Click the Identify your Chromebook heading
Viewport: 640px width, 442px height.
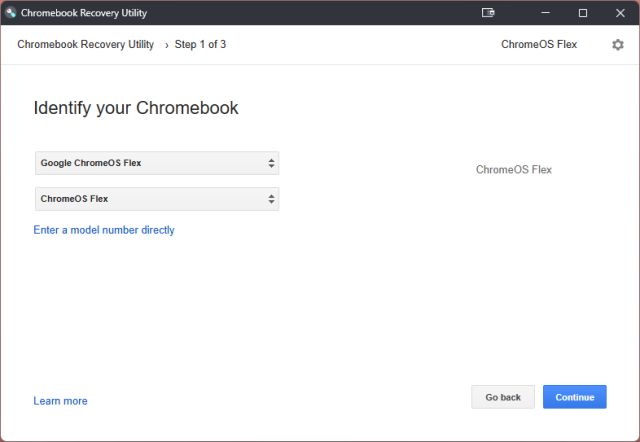click(136, 108)
